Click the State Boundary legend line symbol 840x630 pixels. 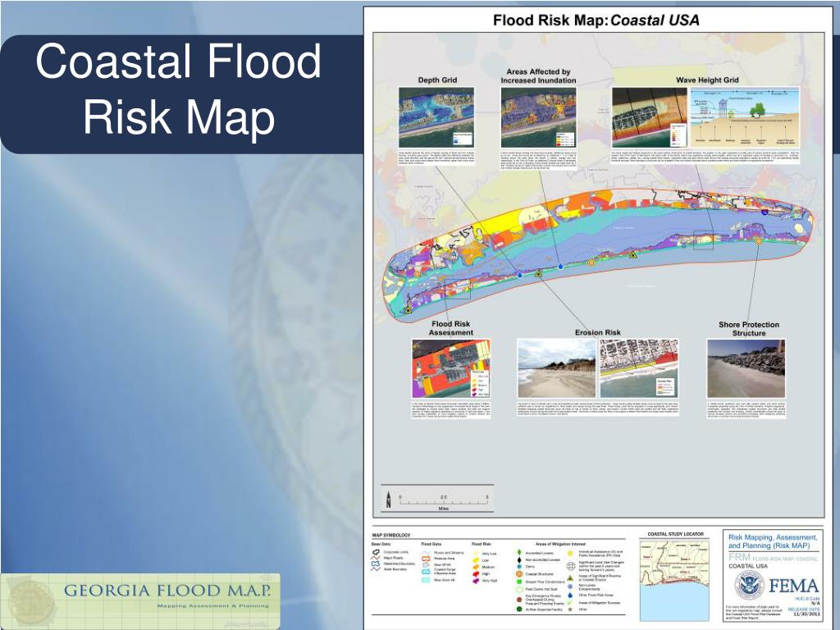click(x=376, y=569)
